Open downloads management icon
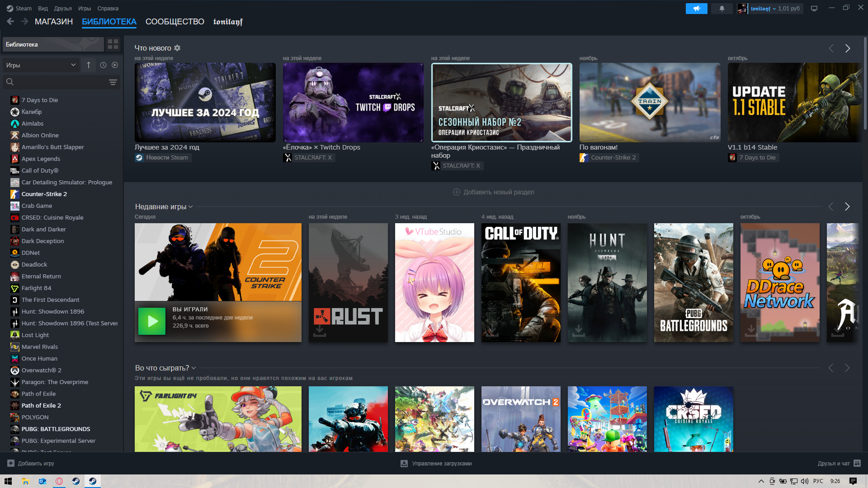This screenshot has height=488, width=868. (404, 464)
